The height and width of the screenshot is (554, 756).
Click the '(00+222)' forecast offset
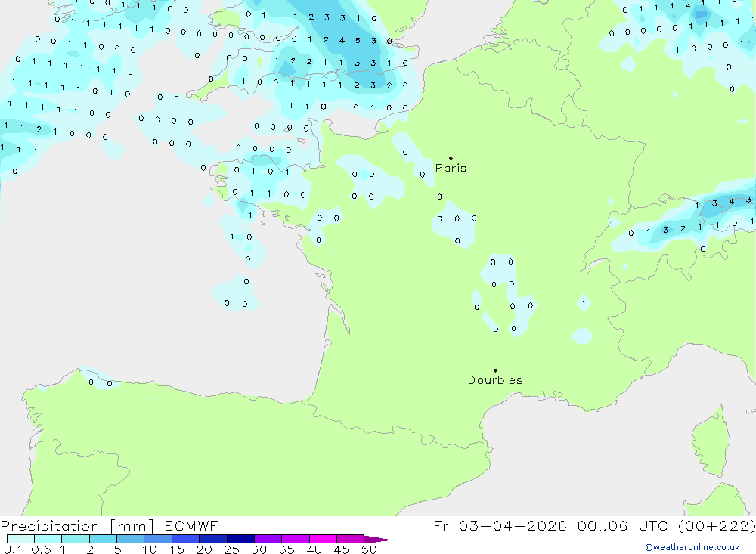click(717, 526)
